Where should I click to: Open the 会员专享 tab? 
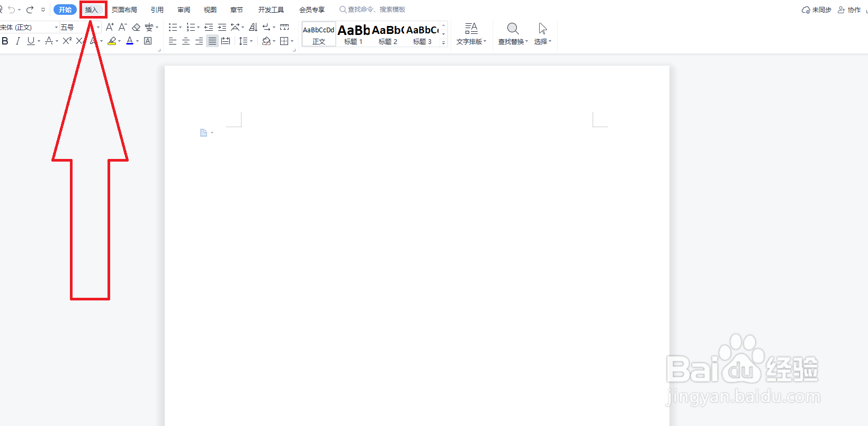click(312, 10)
